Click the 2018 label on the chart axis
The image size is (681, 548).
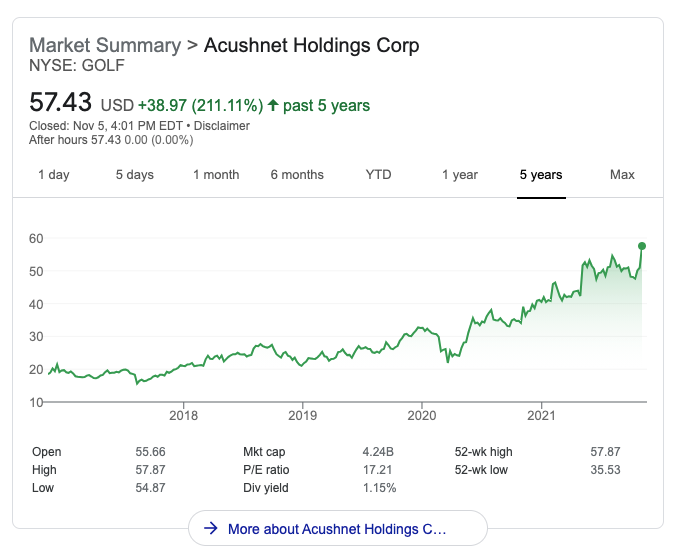(184, 414)
